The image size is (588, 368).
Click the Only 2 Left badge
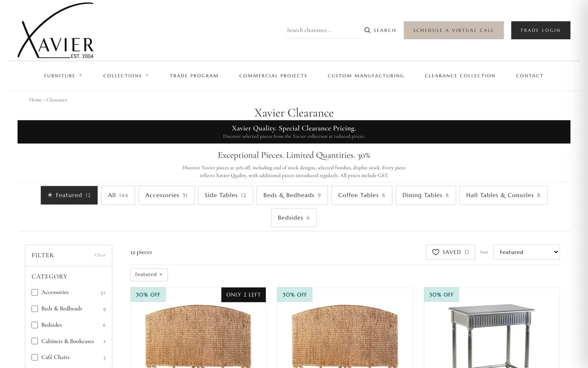tap(243, 295)
